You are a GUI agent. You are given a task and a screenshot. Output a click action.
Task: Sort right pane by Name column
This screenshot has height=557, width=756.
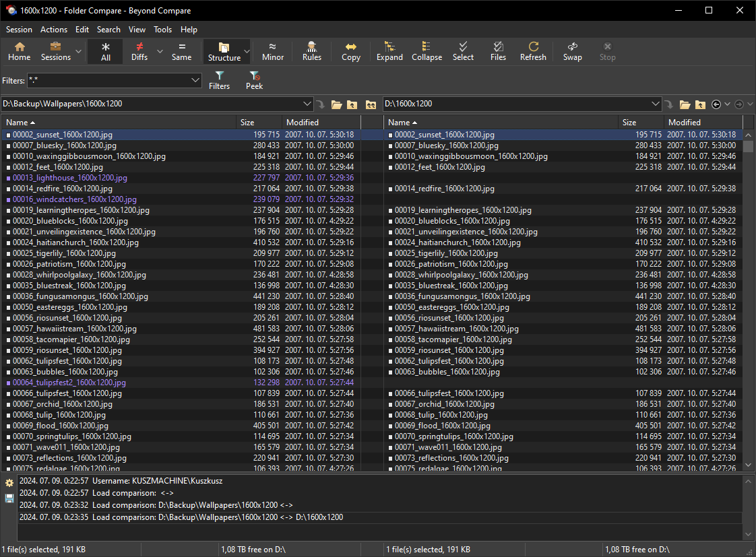501,123
